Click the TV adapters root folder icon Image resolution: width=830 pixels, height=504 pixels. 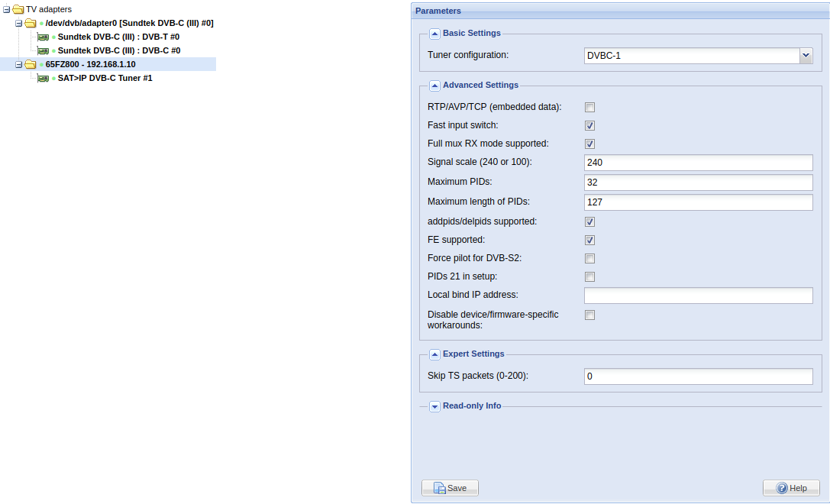[x=18, y=9]
